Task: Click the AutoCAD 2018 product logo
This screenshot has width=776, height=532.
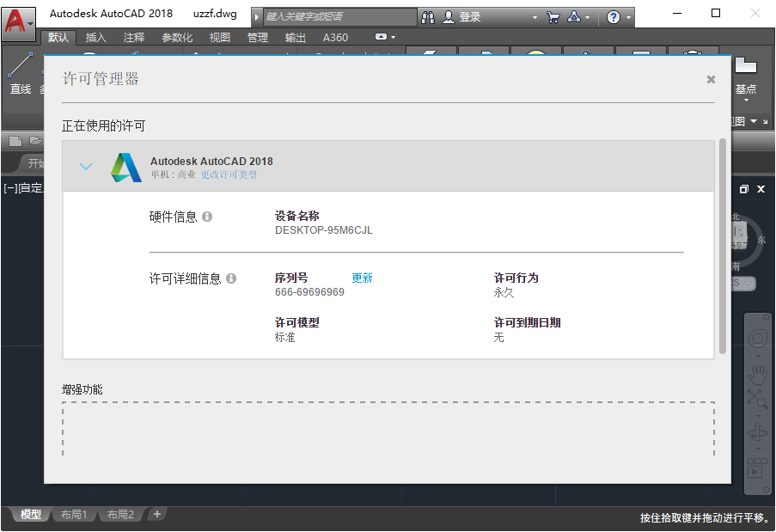Action: tap(126, 168)
